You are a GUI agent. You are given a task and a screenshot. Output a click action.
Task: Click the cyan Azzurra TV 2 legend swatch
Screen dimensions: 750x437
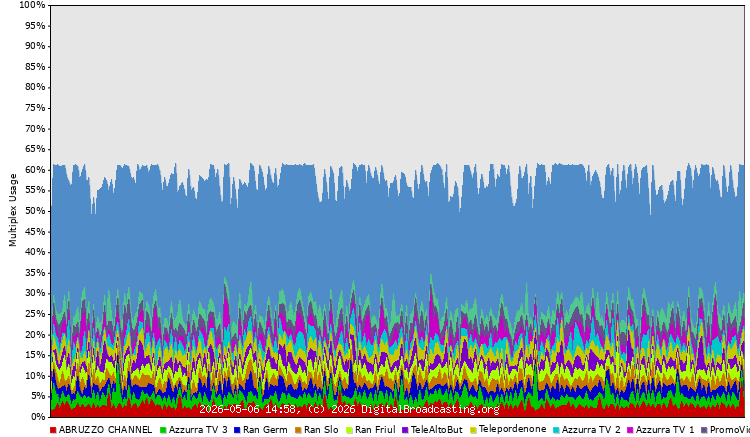pyautogui.click(x=556, y=430)
